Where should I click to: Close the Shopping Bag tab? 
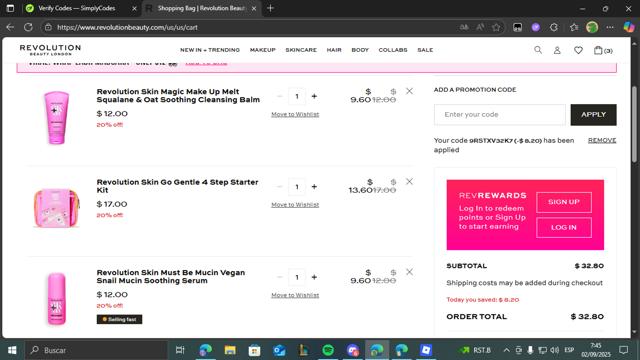[254, 8]
